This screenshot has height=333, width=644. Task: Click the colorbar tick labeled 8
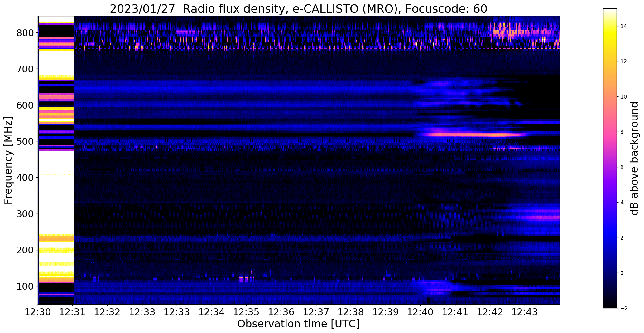(x=622, y=132)
